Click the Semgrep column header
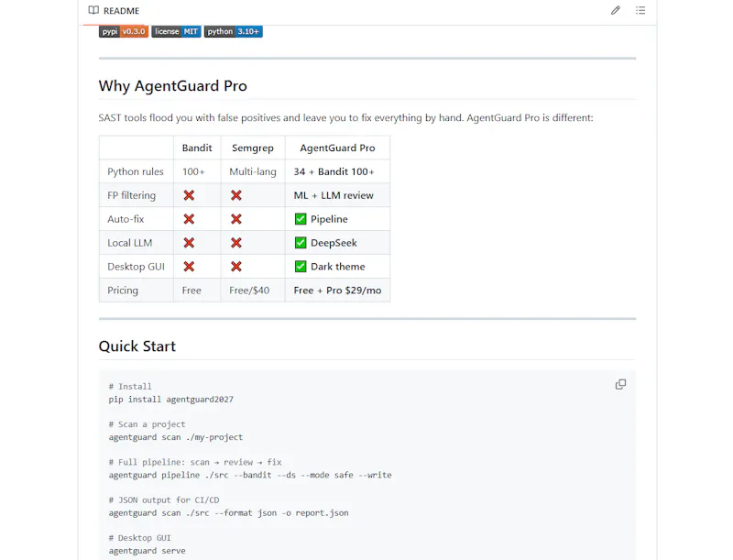The height and width of the screenshot is (560, 733). click(x=253, y=148)
